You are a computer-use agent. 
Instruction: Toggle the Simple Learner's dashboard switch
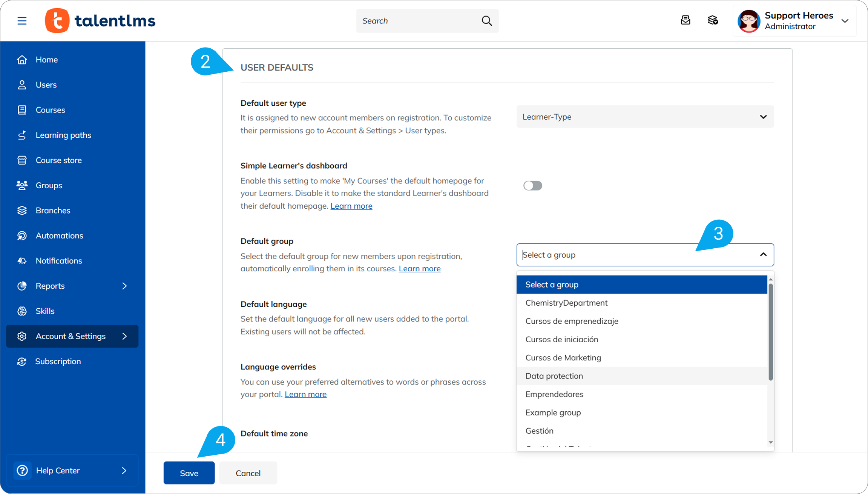pyautogui.click(x=532, y=186)
